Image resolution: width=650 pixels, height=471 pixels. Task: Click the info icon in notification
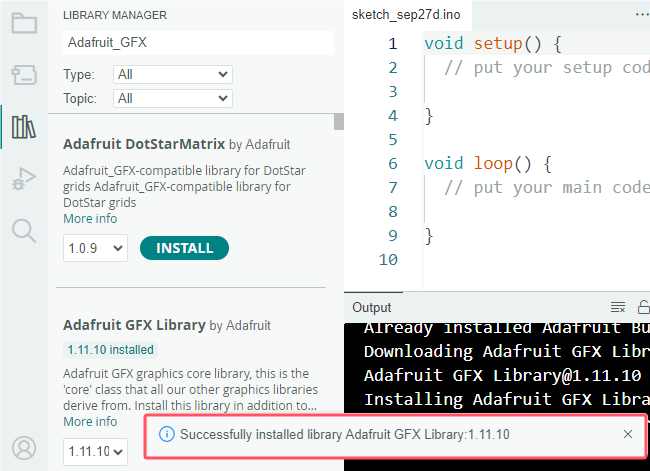pyautogui.click(x=167, y=435)
